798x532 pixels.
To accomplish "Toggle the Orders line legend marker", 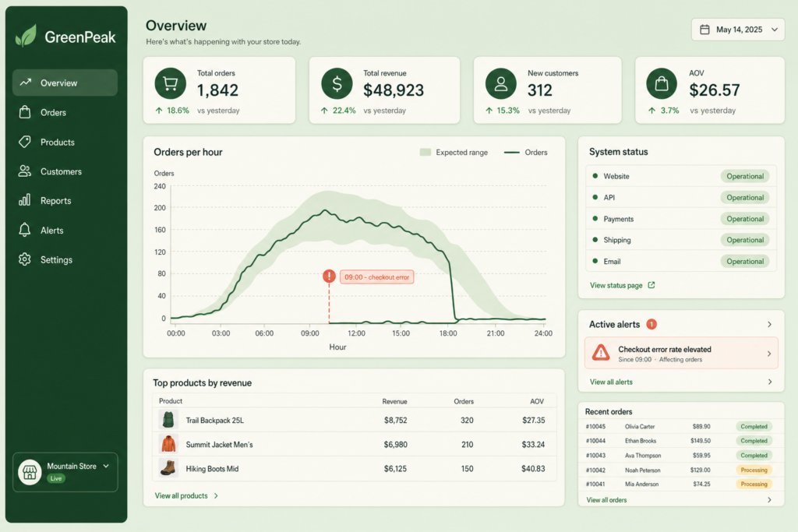I will point(511,152).
